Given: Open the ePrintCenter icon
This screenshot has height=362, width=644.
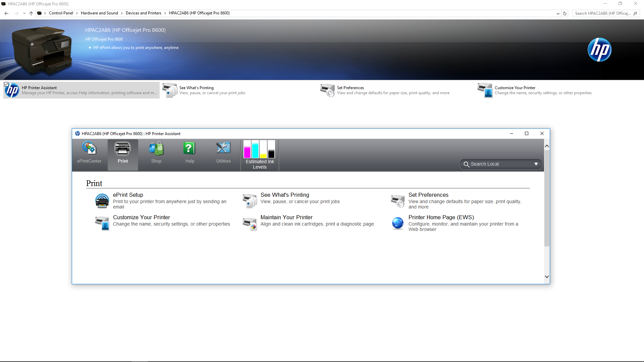Looking at the screenshot, I should click(89, 153).
